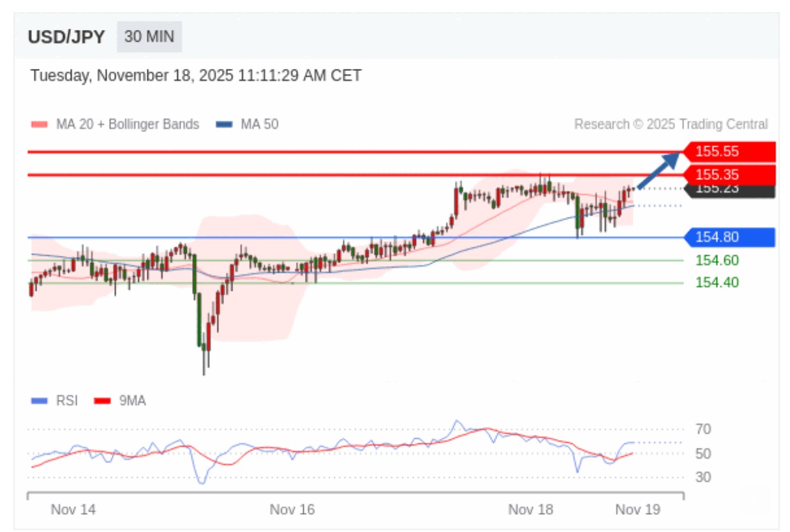This screenshot has height=532, width=790.
Task: Select the Nov 18 date axis label
Action: pos(530,510)
